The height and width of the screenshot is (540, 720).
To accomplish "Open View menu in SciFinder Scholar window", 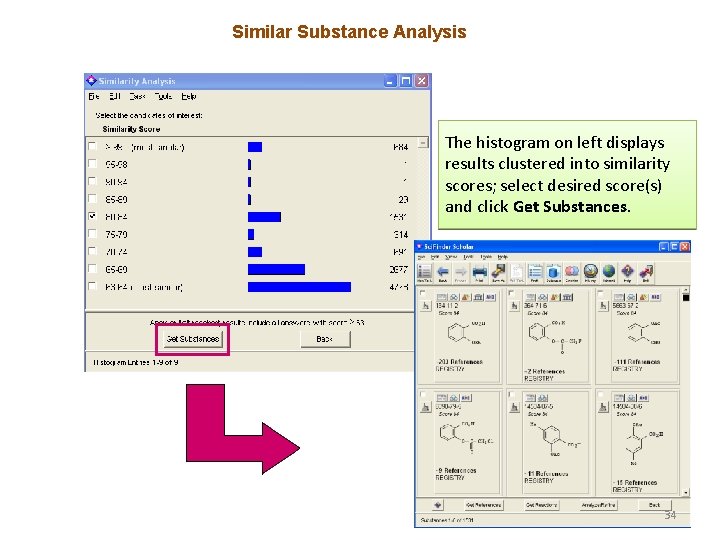I will 451,257.
